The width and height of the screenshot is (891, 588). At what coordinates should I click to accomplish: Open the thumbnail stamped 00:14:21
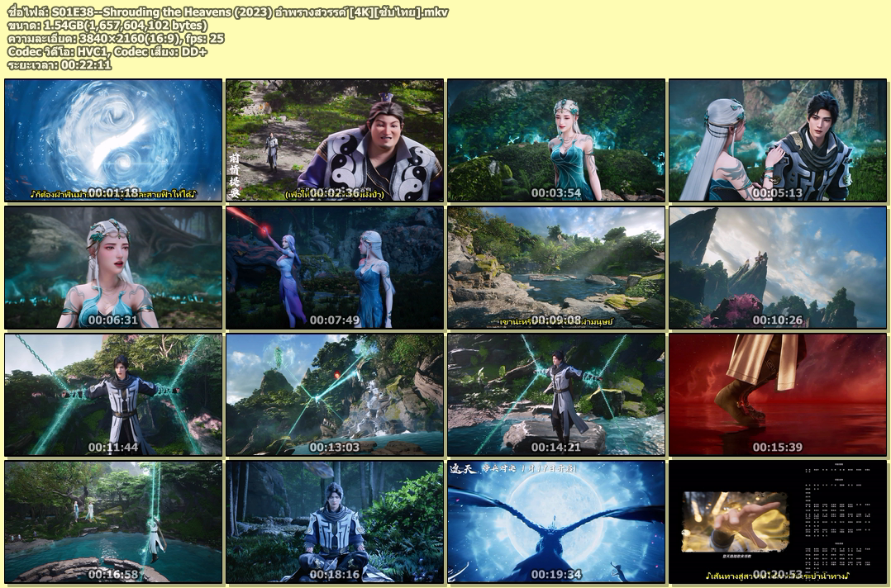pos(556,395)
